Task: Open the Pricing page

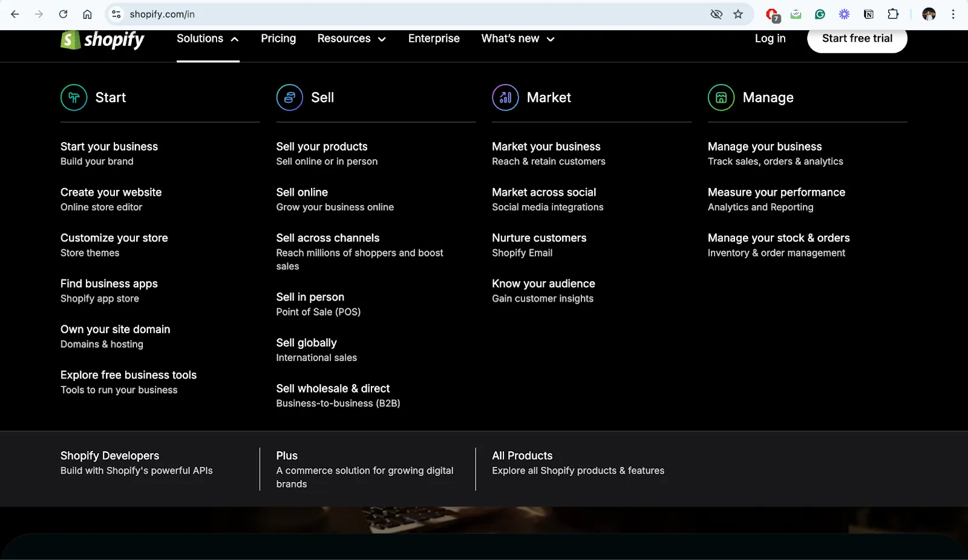Action: tap(278, 39)
